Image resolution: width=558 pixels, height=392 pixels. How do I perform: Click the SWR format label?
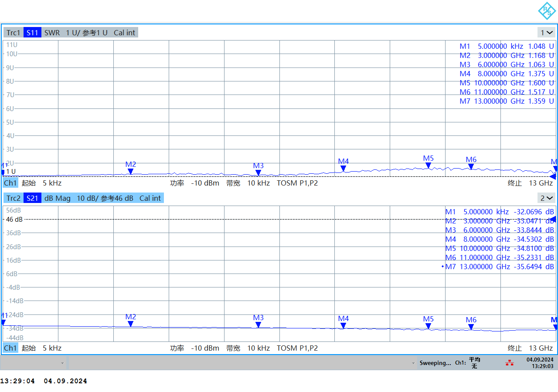click(52, 33)
